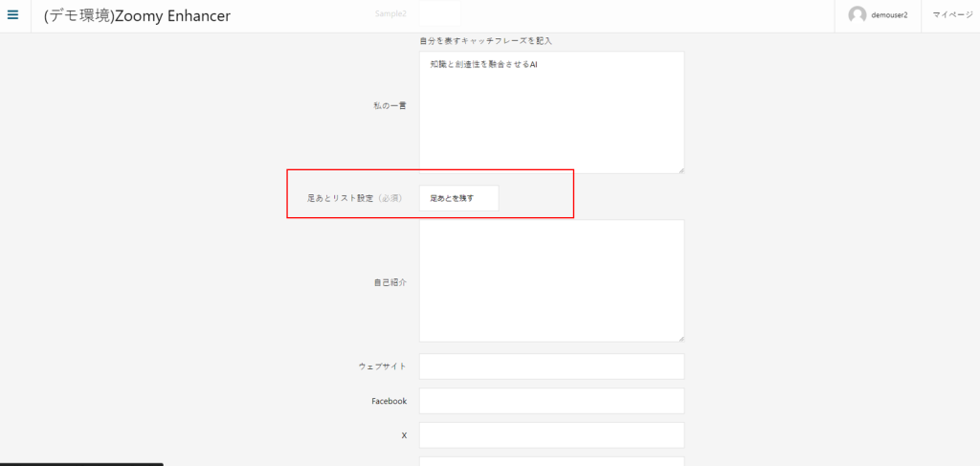Click the ウェブサイト input field
The image size is (980, 466).
tap(551, 366)
